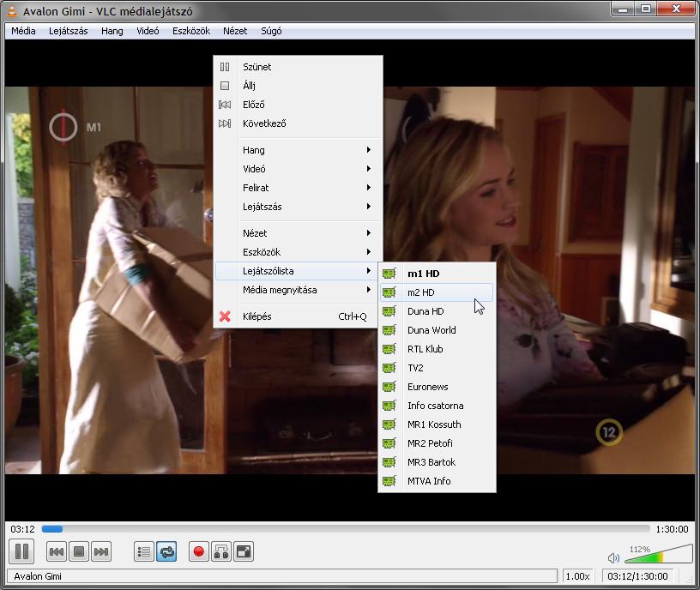
Task: Expand the Nézet submenu in context menu
Action: tap(298, 233)
